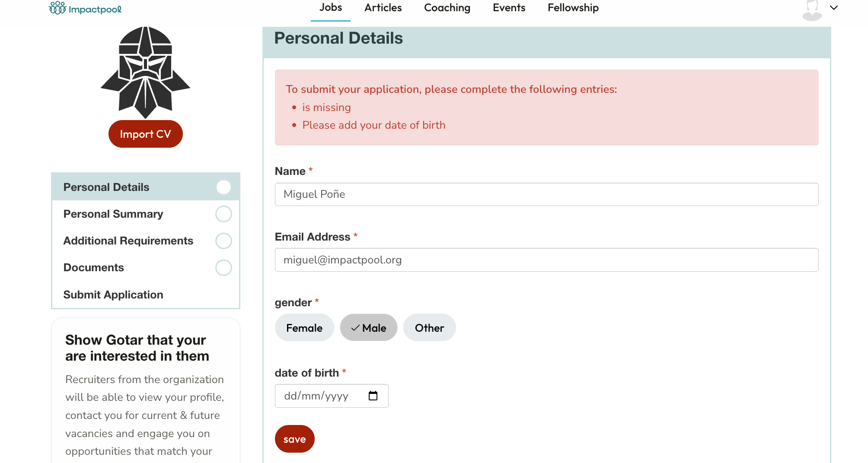Focus the Name input field

pyautogui.click(x=546, y=194)
